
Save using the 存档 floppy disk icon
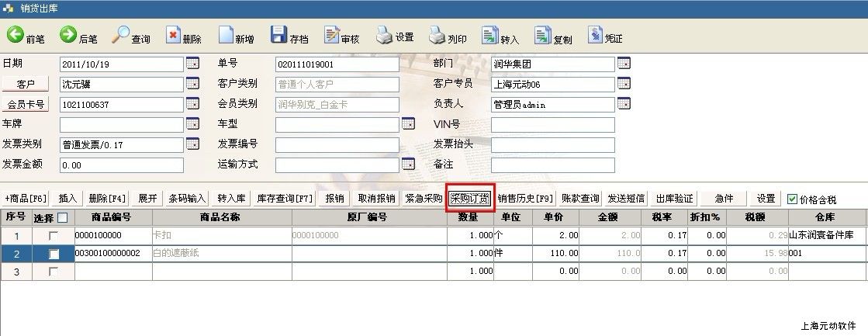pyautogui.click(x=279, y=36)
